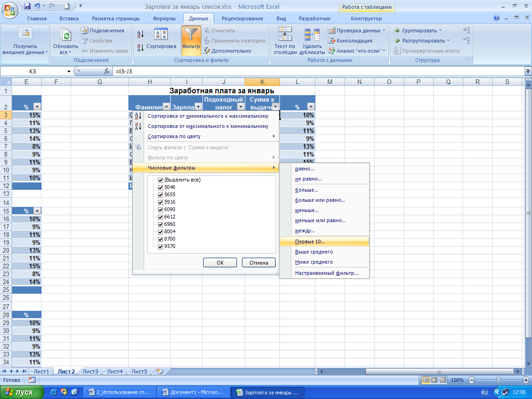532x399 pixels.
Task: Switch to the Лист3 sheet tab
Action: pos(90,371)
